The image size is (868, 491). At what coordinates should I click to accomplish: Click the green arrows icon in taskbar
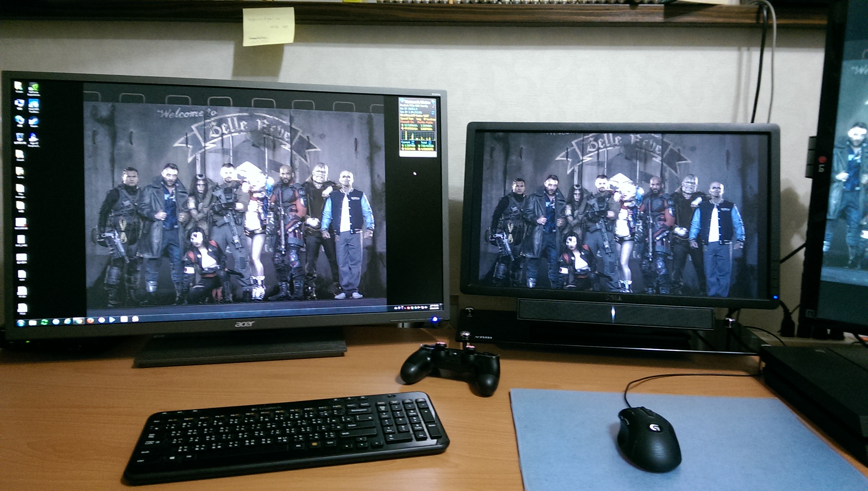pyautogui.click(x=45, y=322)
